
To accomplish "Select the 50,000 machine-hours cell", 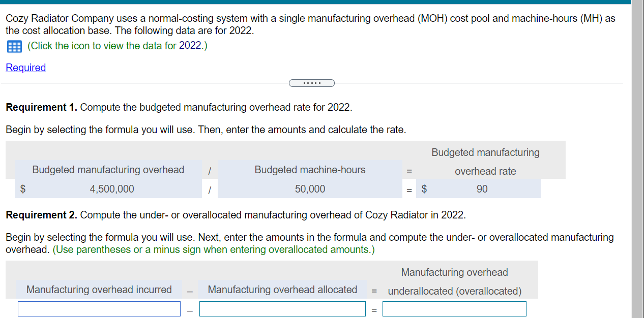I will click(309, 188).
